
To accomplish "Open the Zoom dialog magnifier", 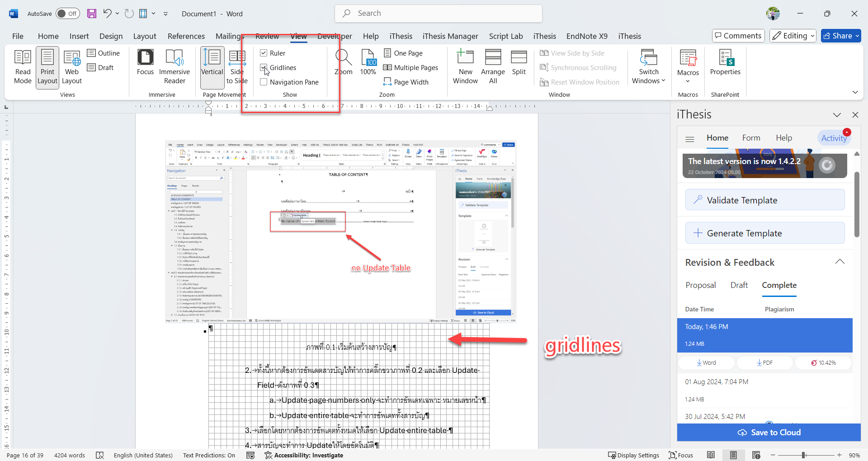I will click(344, 63).
